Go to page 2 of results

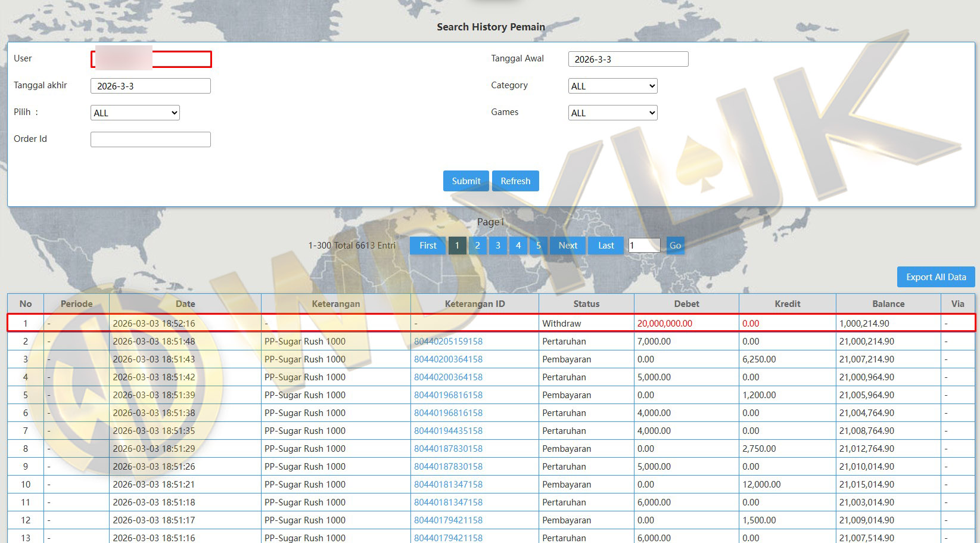click(477, 246)
